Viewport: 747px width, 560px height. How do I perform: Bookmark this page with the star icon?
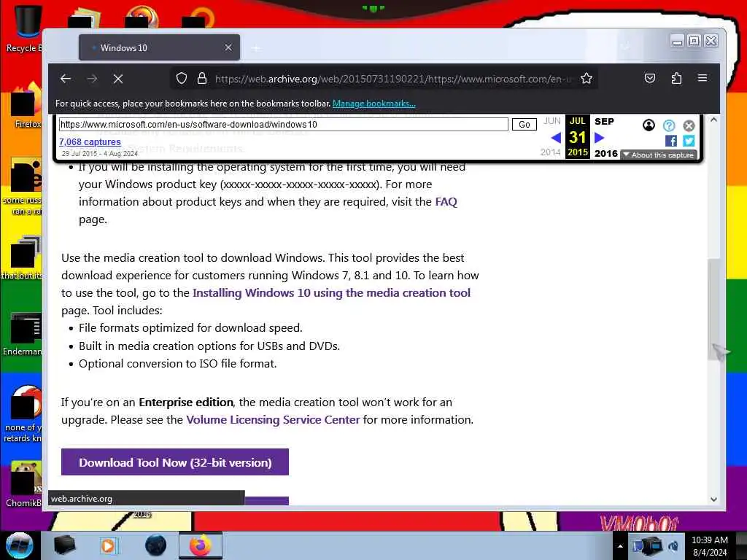click(587, 78)
